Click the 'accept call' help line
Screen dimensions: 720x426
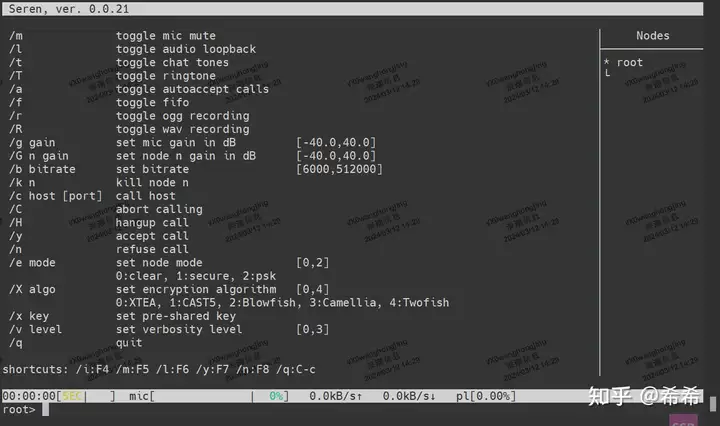(152, 236)
